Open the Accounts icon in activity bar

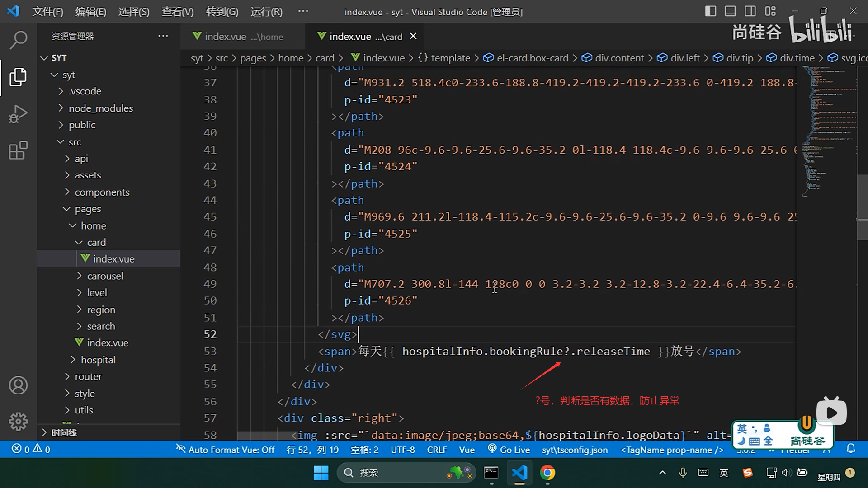[18, 385]
